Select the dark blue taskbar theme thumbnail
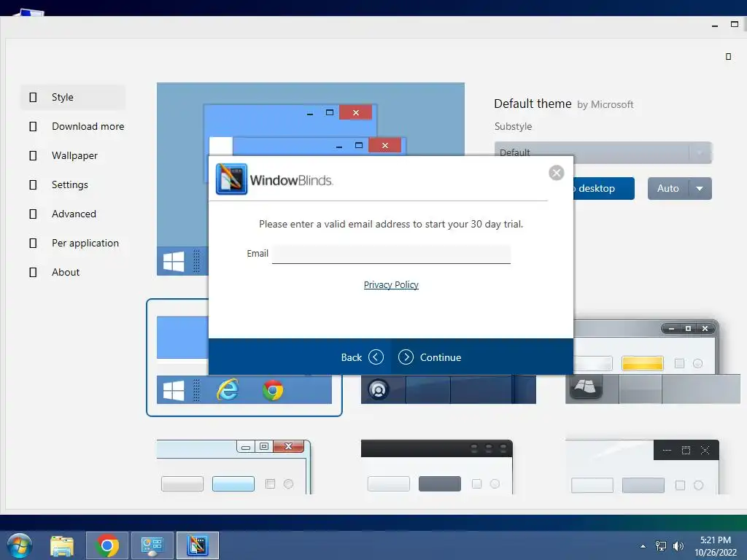Screen dimensions: 747x560 point(449,389)
